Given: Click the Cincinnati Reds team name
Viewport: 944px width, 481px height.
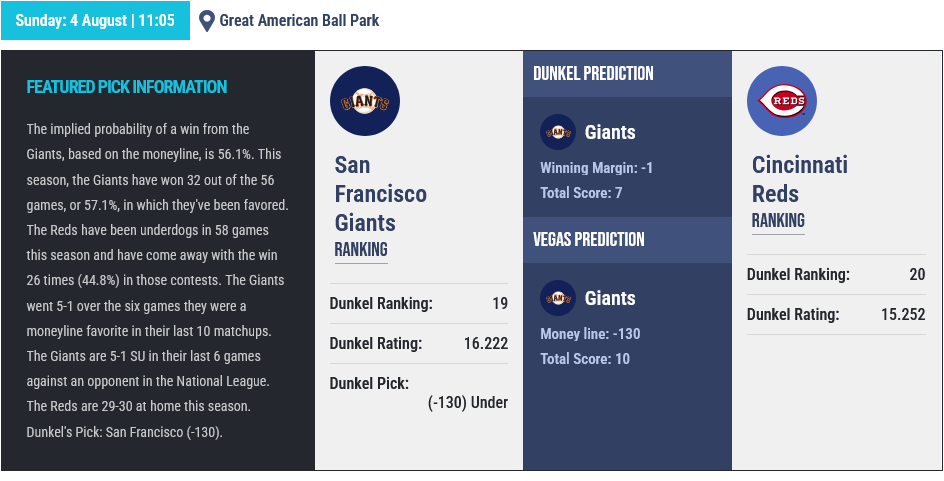Looking at the screenshot, I should [800, 179].
